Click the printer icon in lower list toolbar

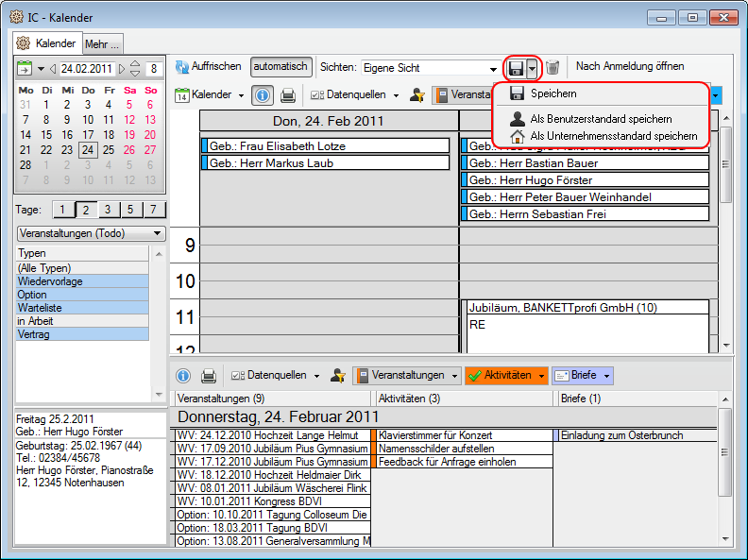click(x=209, y=376)
